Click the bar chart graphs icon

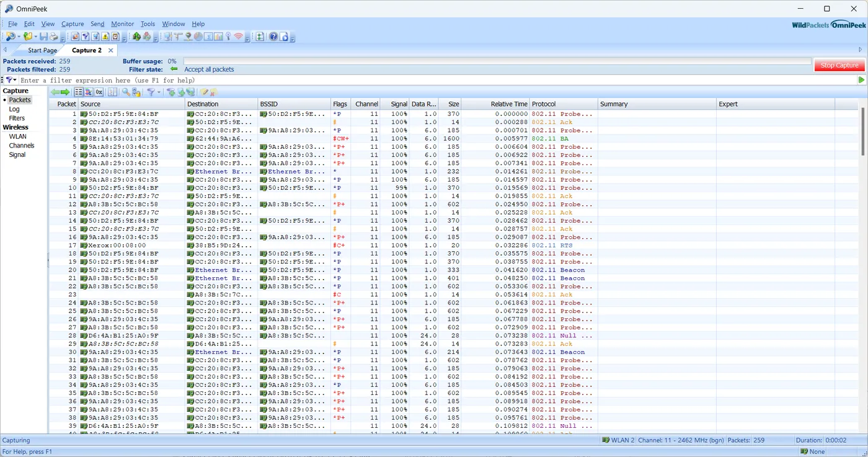point(218,37)
